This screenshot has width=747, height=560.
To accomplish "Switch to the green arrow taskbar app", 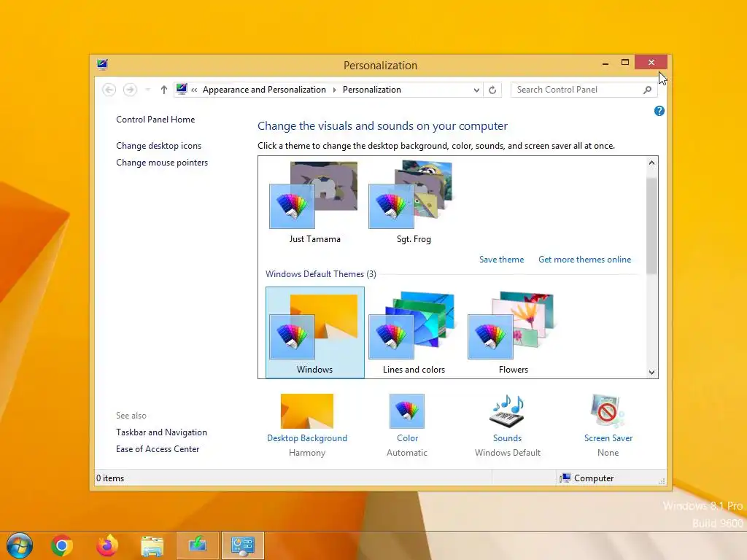I will click(198, 545).
